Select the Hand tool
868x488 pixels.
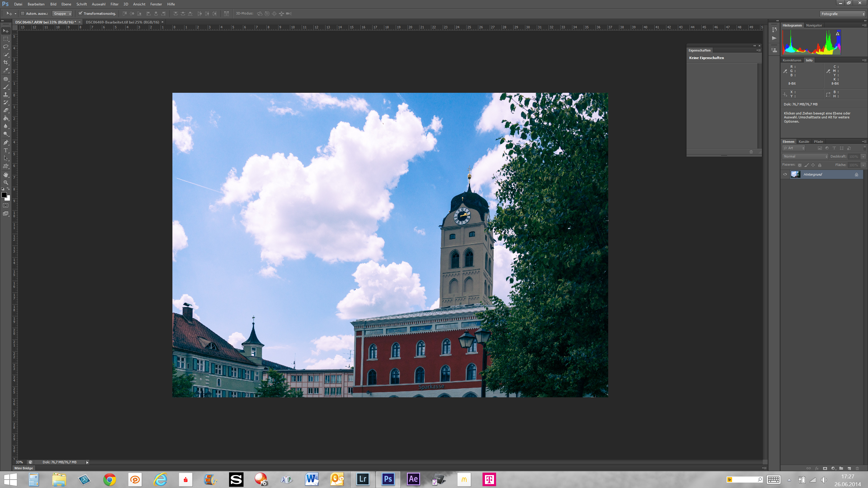[6, 175]
